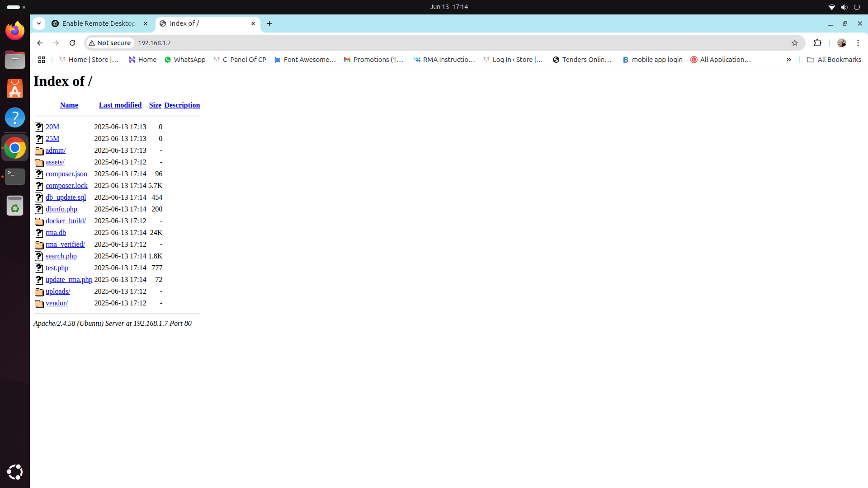868x488 pixels.
Task: Switch to Enable Remote Desktop tab
Action: point(99,23)
